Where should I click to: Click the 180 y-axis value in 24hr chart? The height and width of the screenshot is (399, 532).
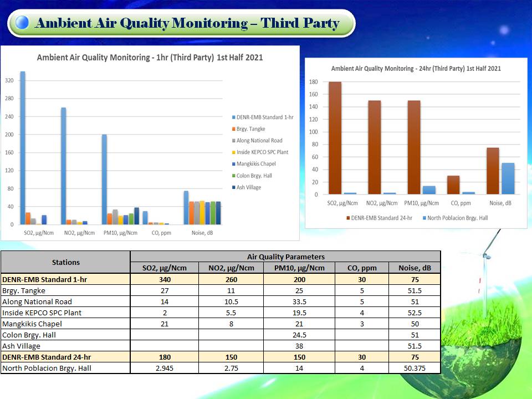pyautogui.click(x=314, y=82)
